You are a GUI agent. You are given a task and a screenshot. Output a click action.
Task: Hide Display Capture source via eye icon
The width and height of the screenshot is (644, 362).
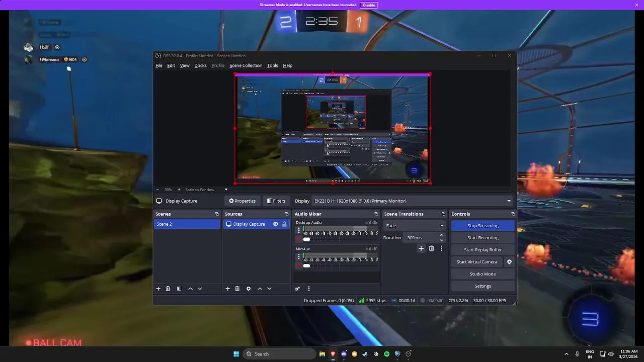click(276, 224)
